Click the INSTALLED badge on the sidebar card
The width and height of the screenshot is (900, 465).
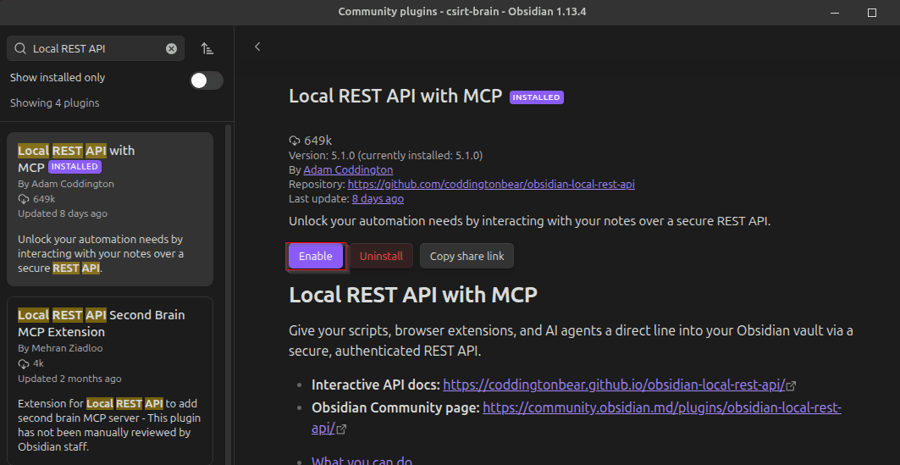pos(75,166)
